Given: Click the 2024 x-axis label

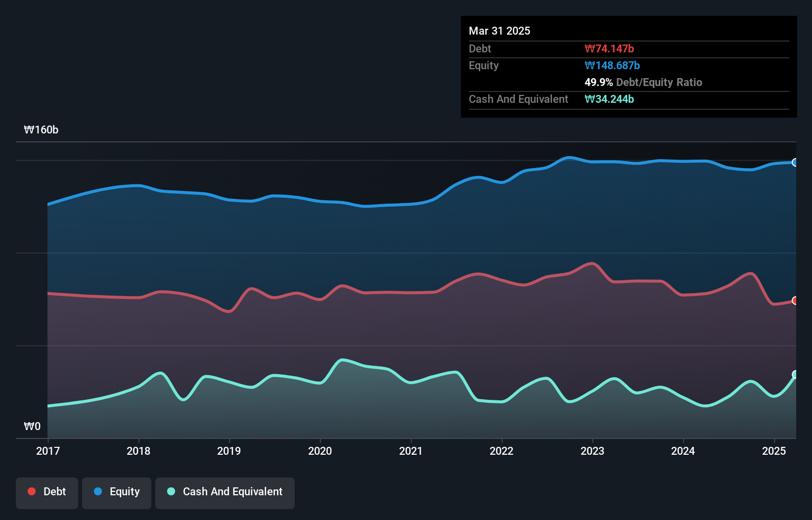Looking at the screenshot, I should tap(683, 451).
